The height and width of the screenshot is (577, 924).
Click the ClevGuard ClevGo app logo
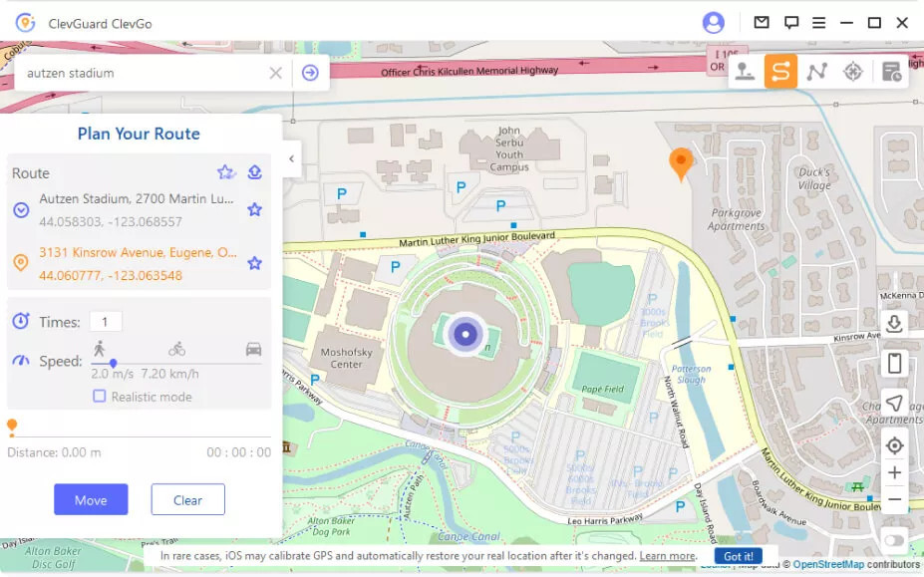[x=25, y=23]
